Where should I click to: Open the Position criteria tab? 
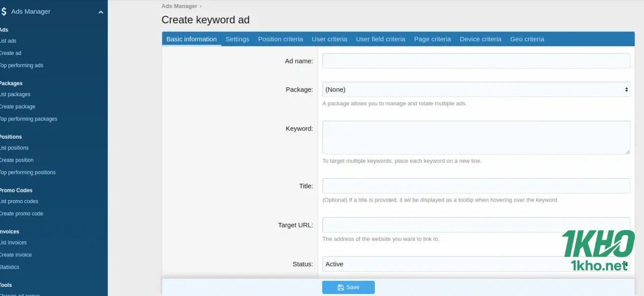point(280,39)
